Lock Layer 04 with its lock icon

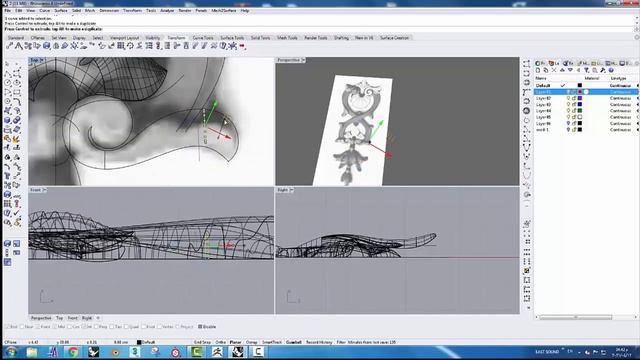pos(573,111)
